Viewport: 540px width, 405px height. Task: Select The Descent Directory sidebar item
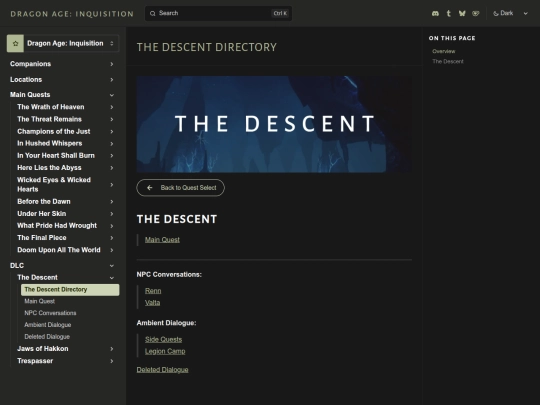[70, 290]
